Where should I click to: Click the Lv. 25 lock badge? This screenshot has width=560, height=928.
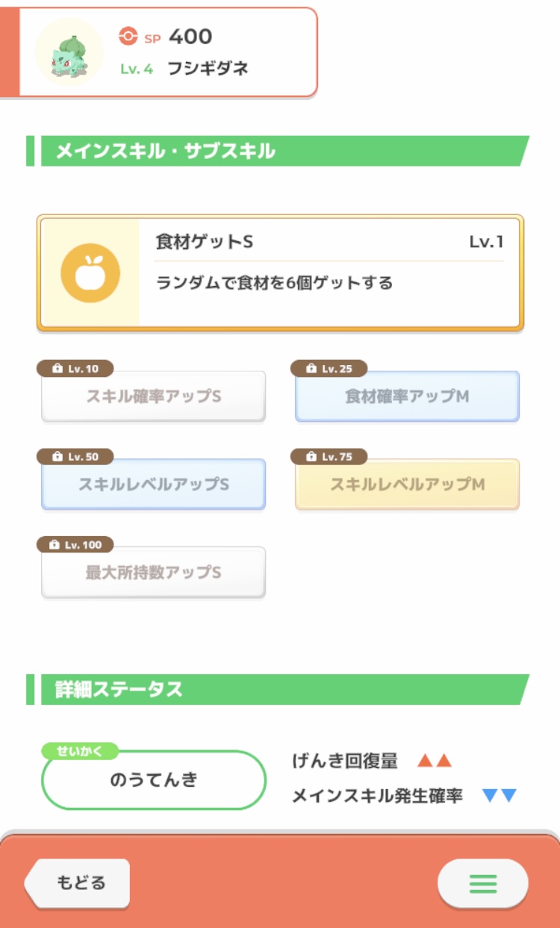coord(329,369)
